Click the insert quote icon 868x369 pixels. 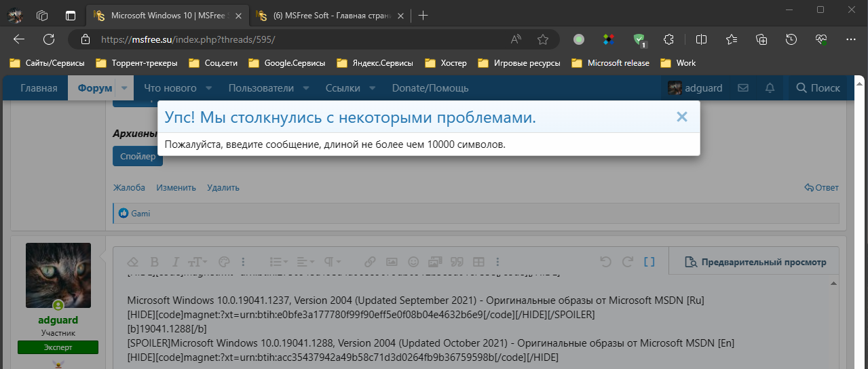point(457,262)
